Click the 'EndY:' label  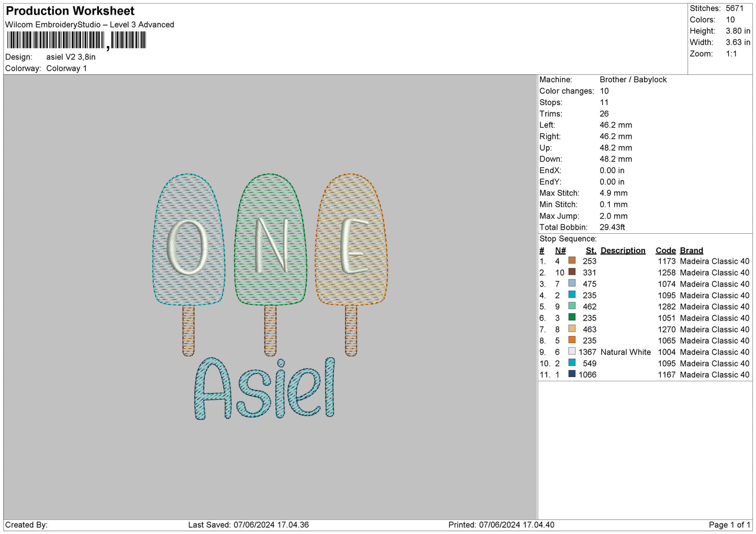pyautogui.click(x=550, y=182)
